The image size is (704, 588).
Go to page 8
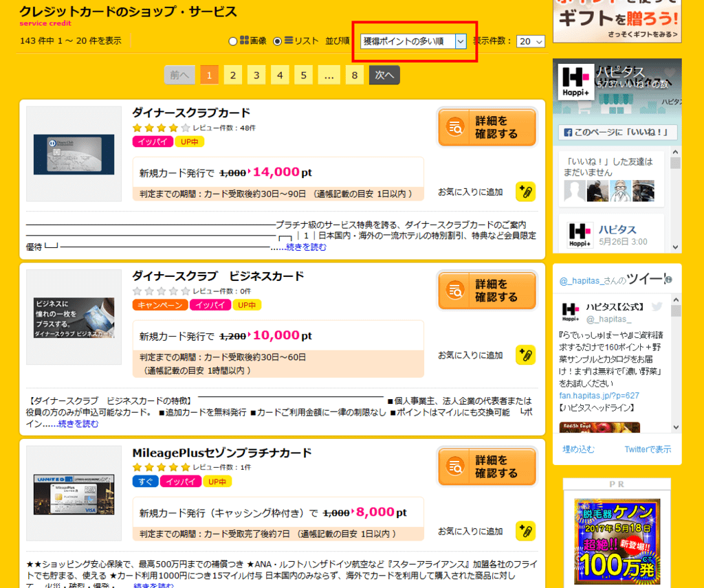point(355,75)
